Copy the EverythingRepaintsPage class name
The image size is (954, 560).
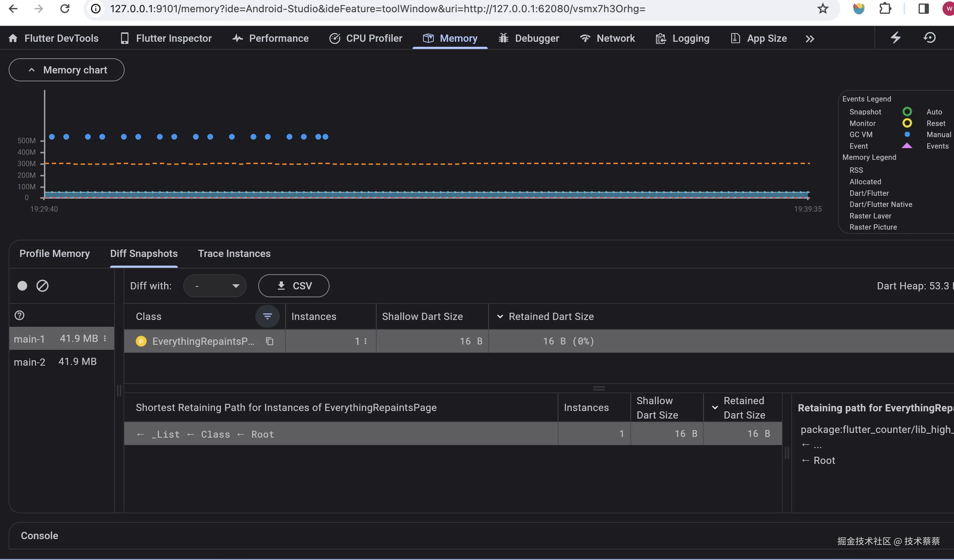coord(270,341)
